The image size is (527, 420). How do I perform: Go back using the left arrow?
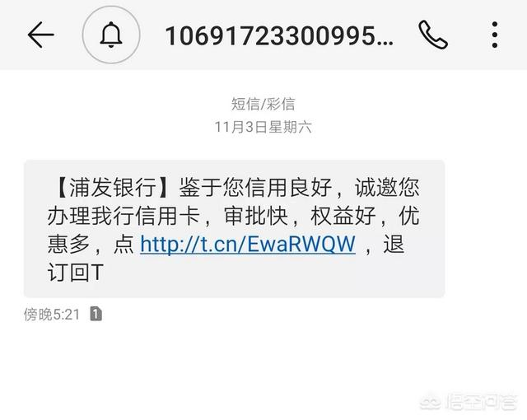pyautogui.click(x=40, y=35)
